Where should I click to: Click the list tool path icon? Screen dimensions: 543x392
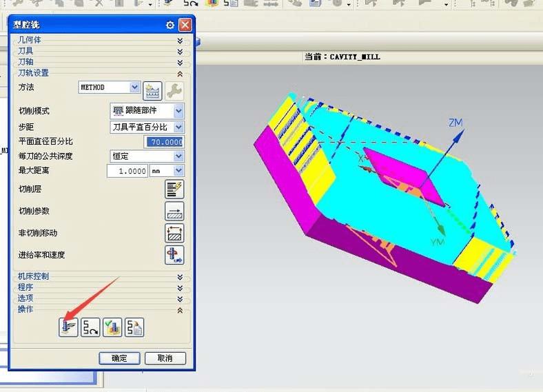click(134, 328)
